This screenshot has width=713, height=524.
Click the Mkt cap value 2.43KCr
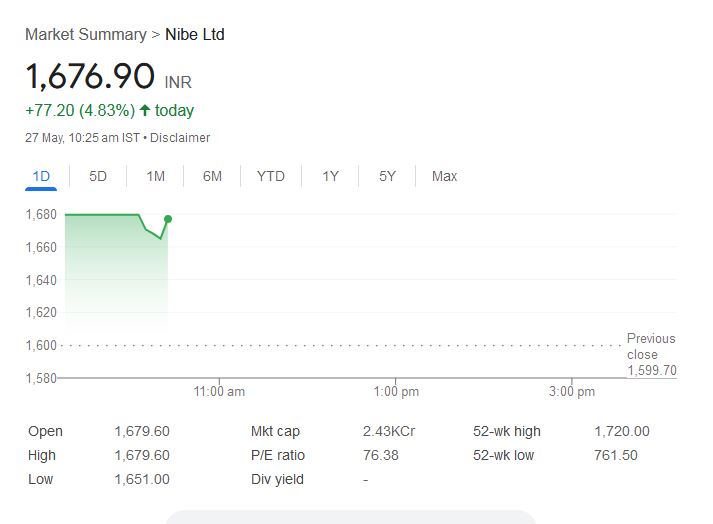(x=389, y=431)
